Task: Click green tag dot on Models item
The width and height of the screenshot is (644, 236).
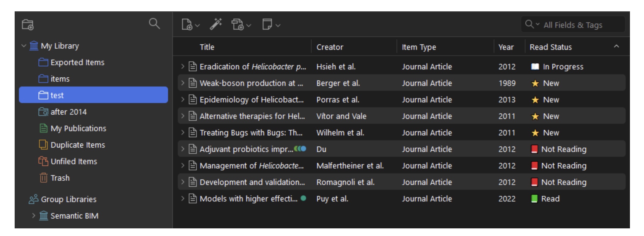Action: [x=303, y=198]
